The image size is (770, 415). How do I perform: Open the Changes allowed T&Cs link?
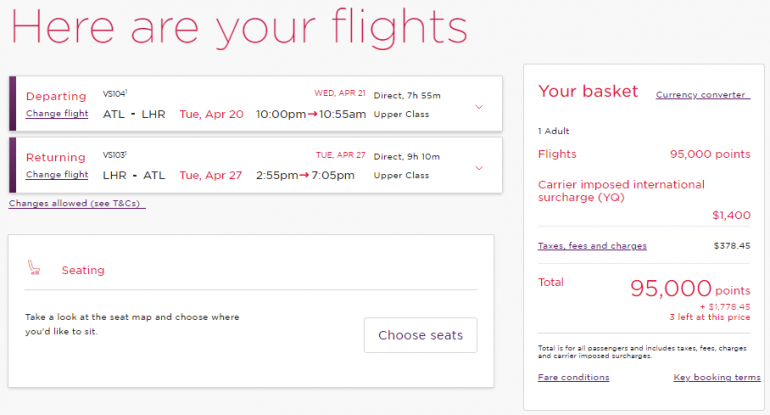[x=77, y=204]
